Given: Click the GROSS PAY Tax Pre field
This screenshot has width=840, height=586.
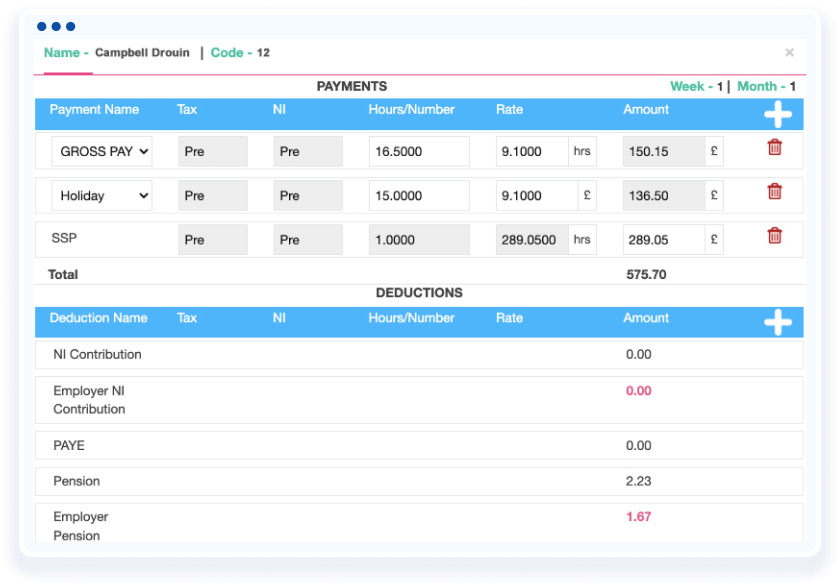Looking at the screenshot, I should [x=213, y=152].
